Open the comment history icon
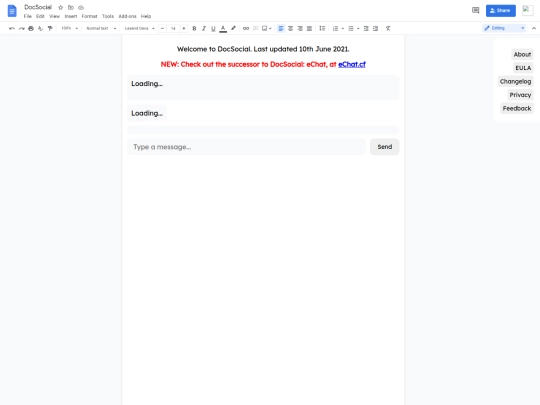This screenshot has width=540, height=405. click(476, 10)
